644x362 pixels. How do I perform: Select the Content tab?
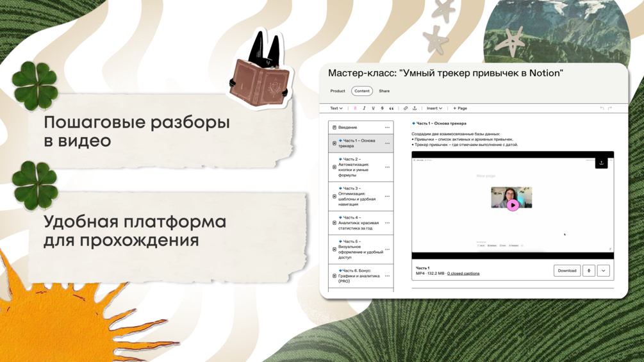(362, 91)
